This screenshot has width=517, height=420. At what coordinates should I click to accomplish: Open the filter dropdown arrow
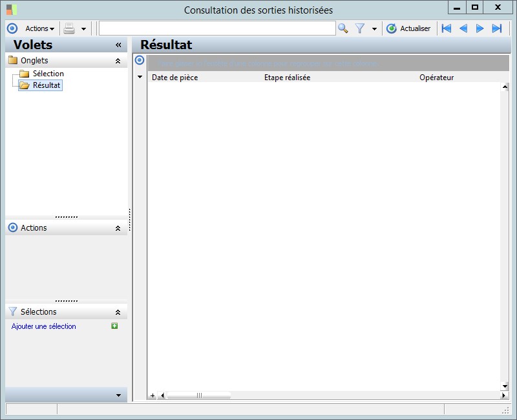[374, 29]
